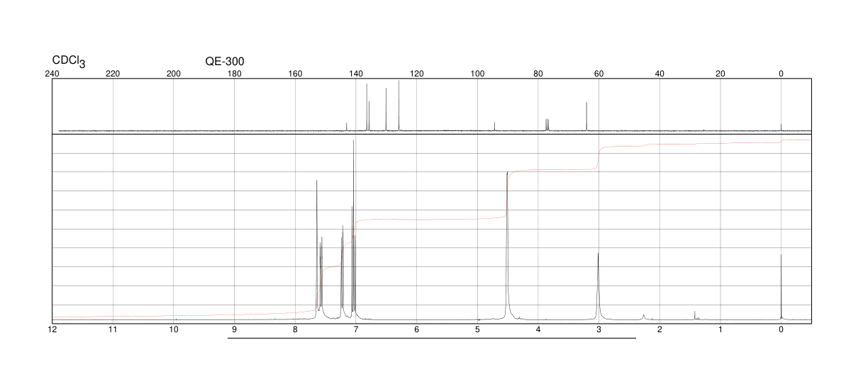Click the 11 ppm proton axis label

coord(113,329)
